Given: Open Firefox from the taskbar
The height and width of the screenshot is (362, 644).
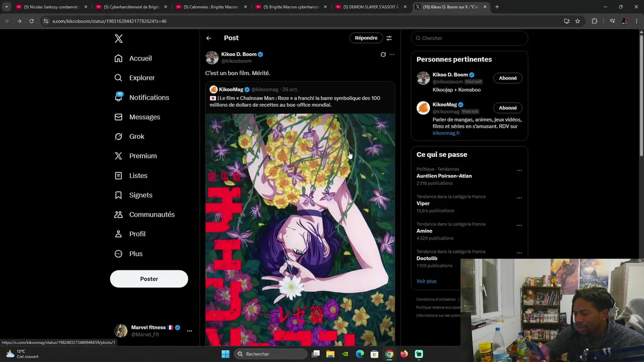Looking at the screenshot, I should [404, 354].
